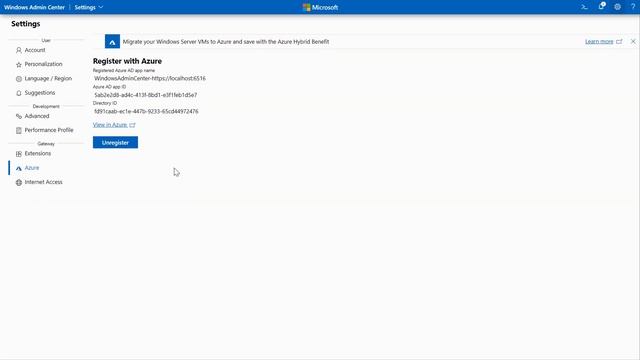Click the Unregister button

coord(115,142)
